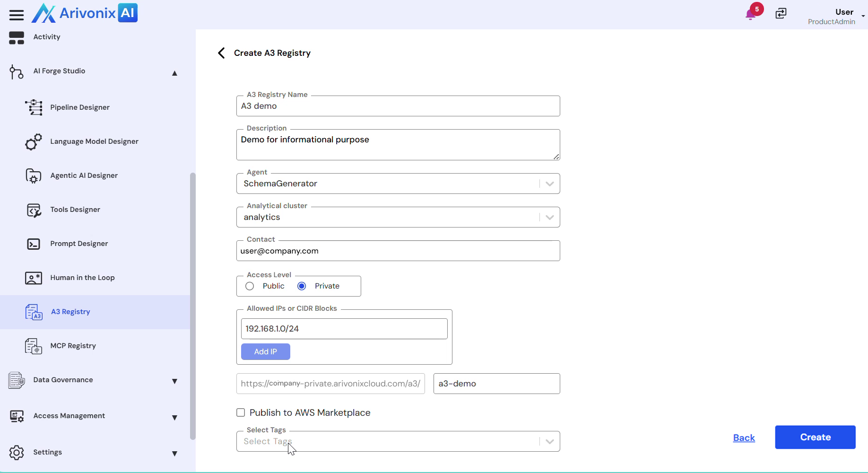Click the switch workspace icon in header
This screenshot has width=868, height=473.
781,14
